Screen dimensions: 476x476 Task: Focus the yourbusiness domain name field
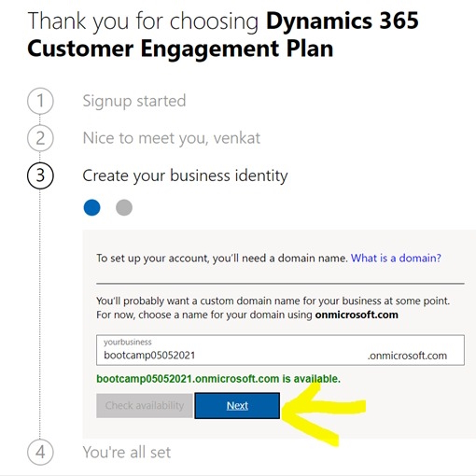(x=280, y=350)
